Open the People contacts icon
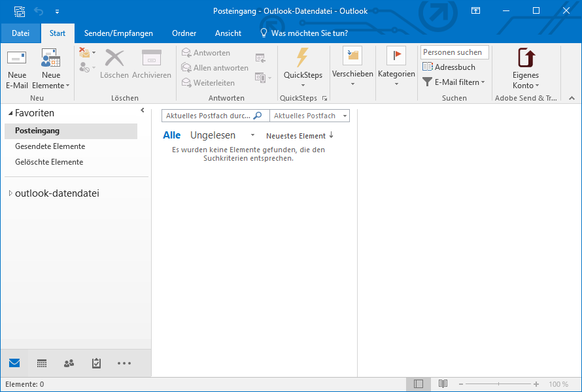Screen dimensions: 582x392 click(x=69, y=363)
